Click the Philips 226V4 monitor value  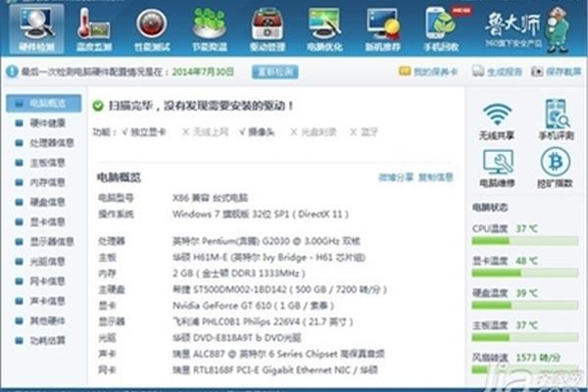point(263,321)
